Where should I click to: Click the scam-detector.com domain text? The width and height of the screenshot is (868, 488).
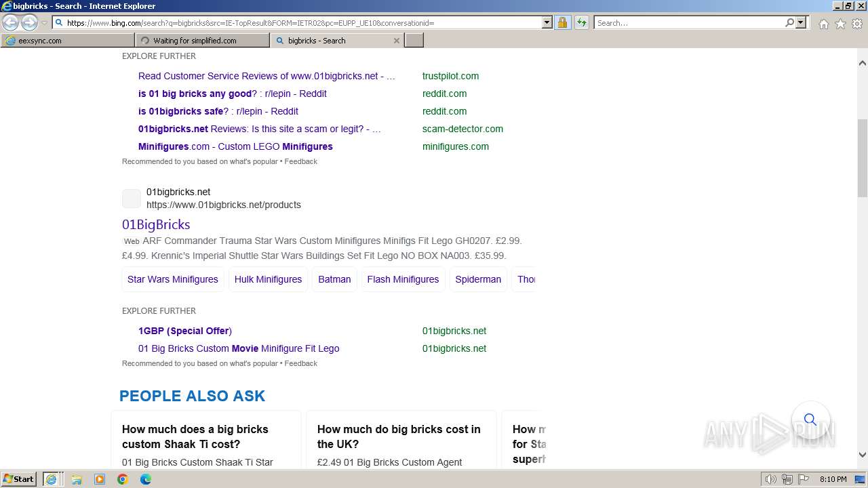pos(462,129)
